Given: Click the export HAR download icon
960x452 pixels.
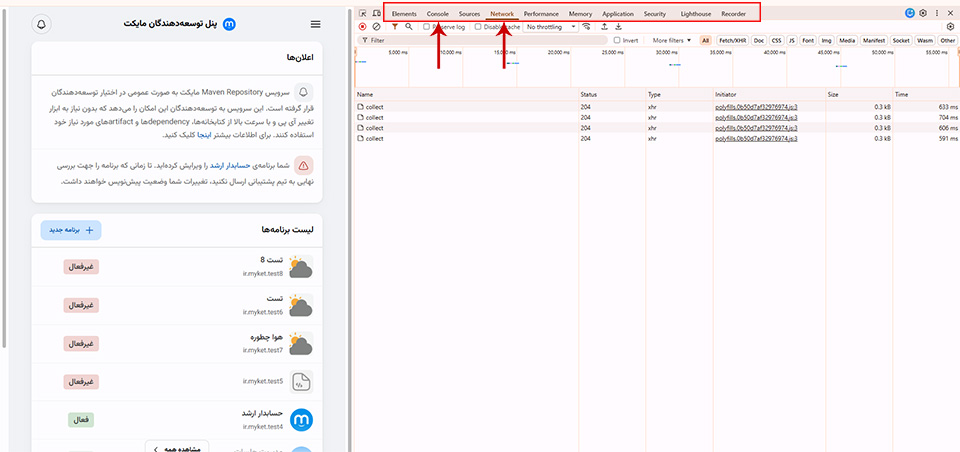Looking at the screenshot, I should point(618,27).
